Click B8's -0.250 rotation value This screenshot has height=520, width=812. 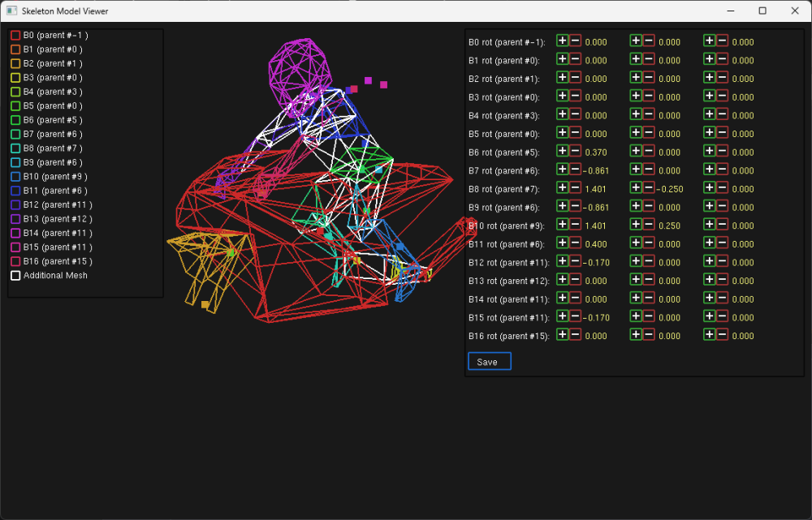[x=669, y=188]
